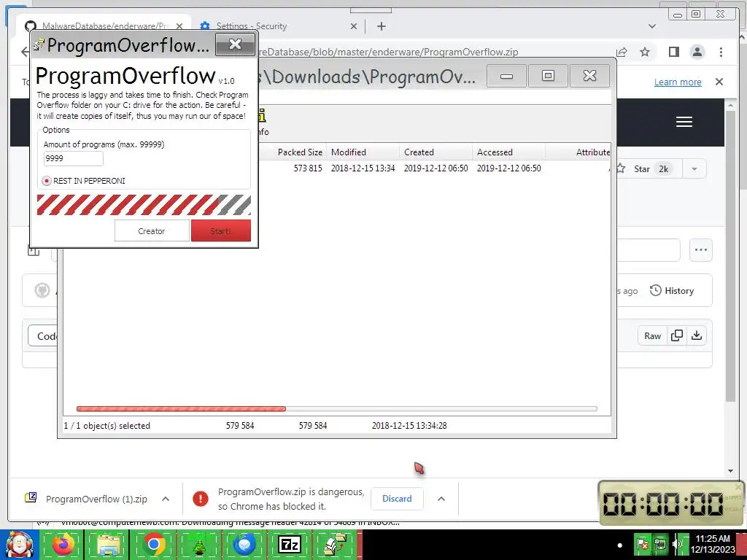Copy raw file with copy icon
Viewport: 747px width, 560px height.
coord(676,335)
